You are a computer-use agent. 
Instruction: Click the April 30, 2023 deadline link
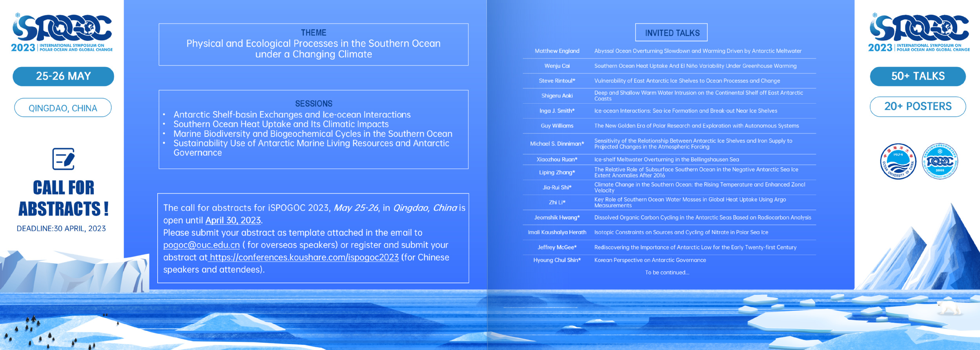tap(233, 221)
